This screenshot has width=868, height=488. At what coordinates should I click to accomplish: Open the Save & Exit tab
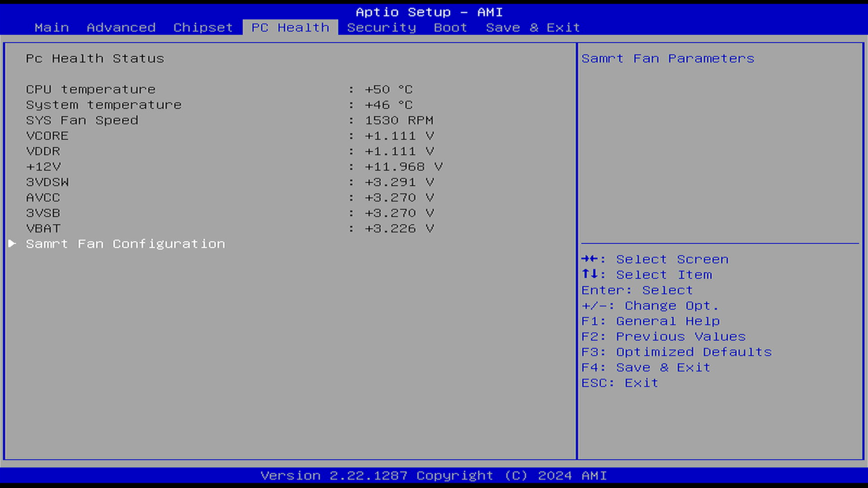[533, 27]
